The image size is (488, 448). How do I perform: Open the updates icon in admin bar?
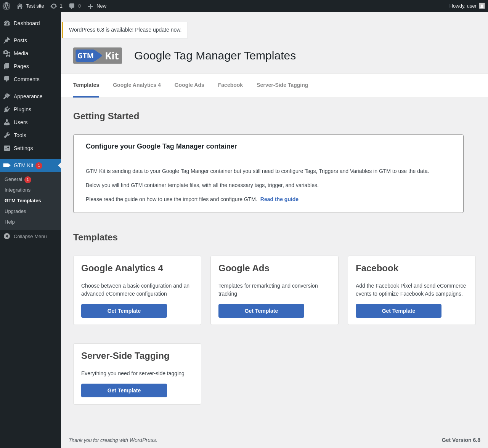54,6
